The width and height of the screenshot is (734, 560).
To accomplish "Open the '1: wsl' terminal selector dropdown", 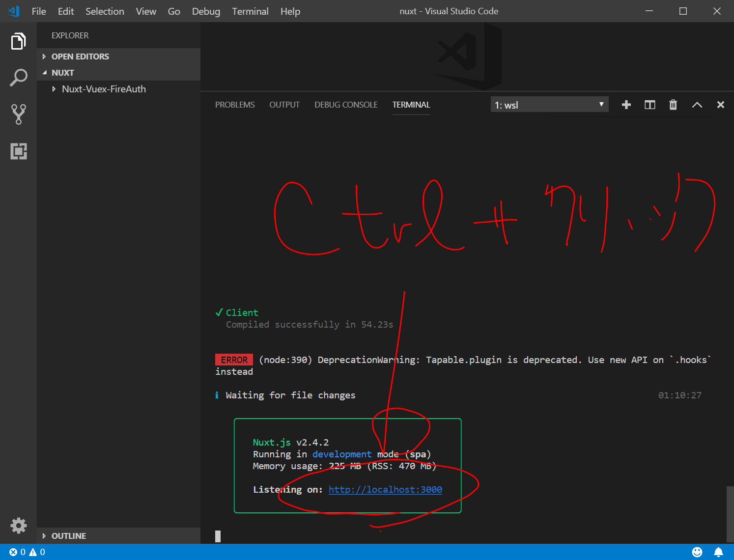I will click(x=549, y=105).
